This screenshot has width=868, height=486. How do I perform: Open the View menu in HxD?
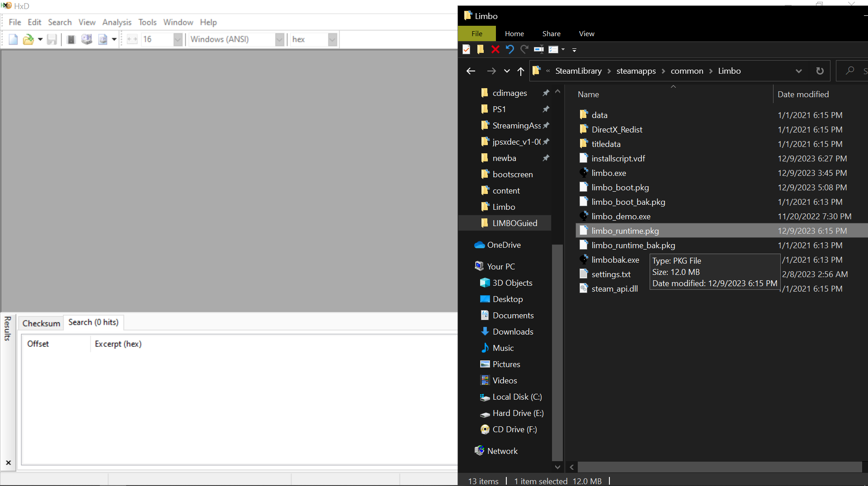click(87, 22)
